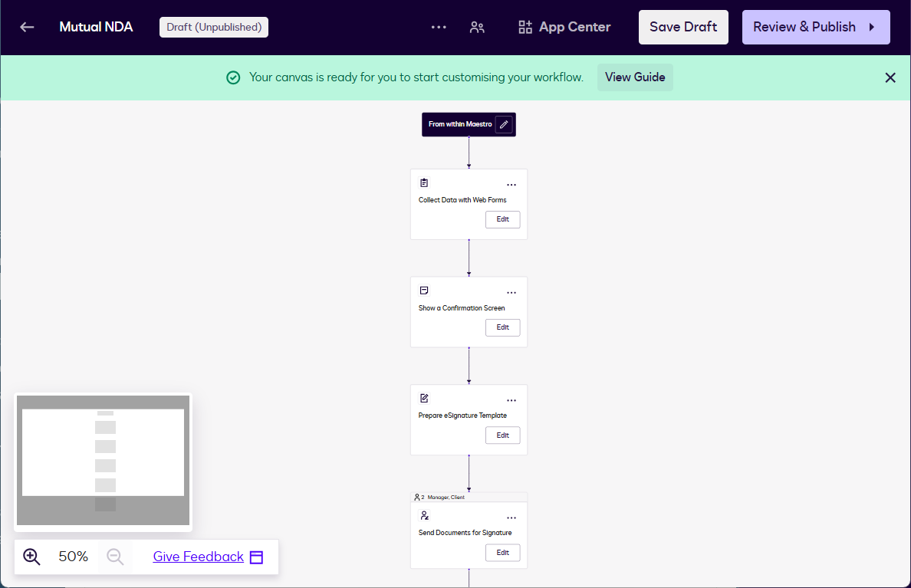This screenshot has width=911, height=588.
Task: Open the Give Feedback link
Action: [197, 557]
